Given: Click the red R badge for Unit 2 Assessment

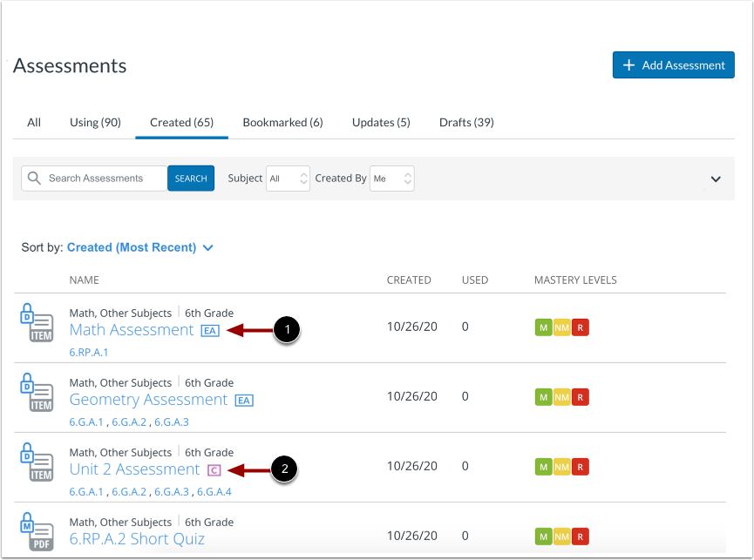Looking at the screenshot, I should click(580, 466).
